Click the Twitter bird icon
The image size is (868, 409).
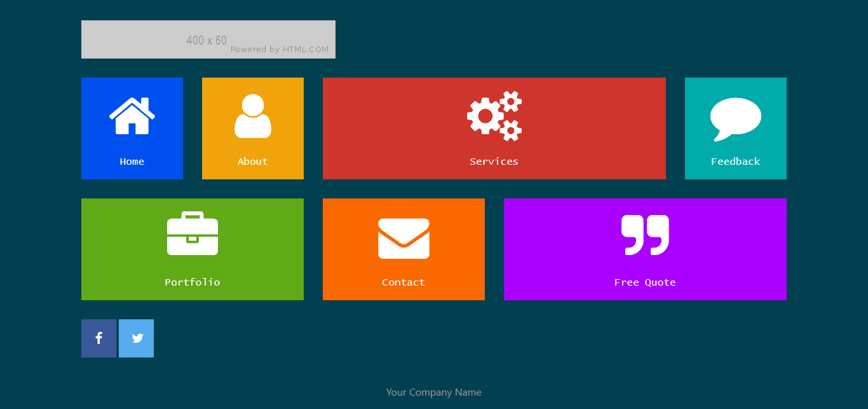[136, 338]
